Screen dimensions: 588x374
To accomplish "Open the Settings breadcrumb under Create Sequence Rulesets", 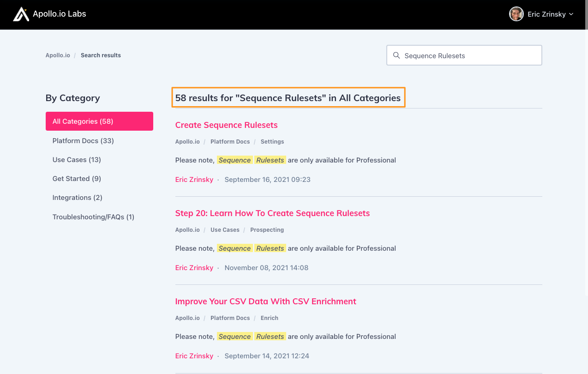I will [272, 141].
